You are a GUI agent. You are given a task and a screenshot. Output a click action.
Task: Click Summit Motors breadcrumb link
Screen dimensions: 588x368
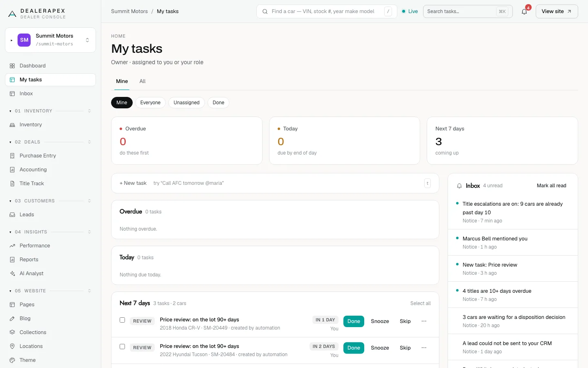(129, 11)
